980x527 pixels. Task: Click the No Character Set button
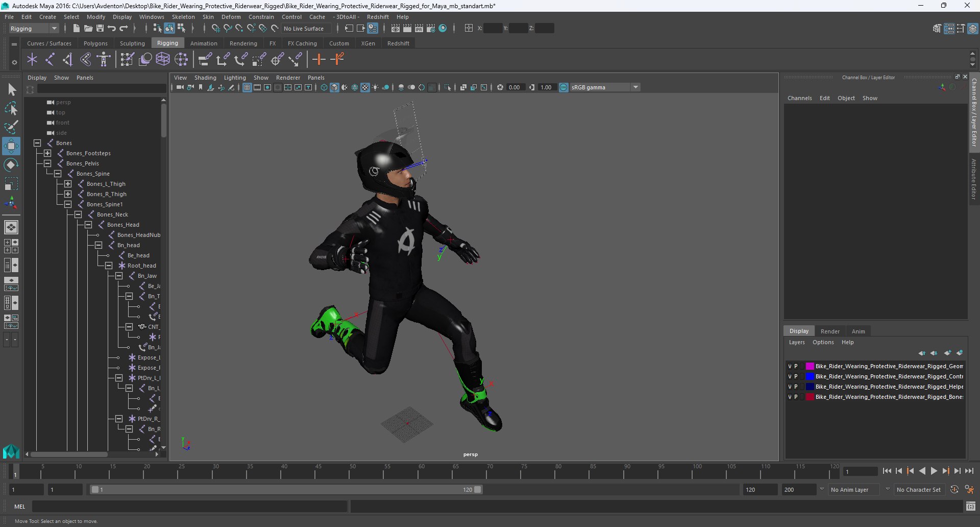coord(918,490)
